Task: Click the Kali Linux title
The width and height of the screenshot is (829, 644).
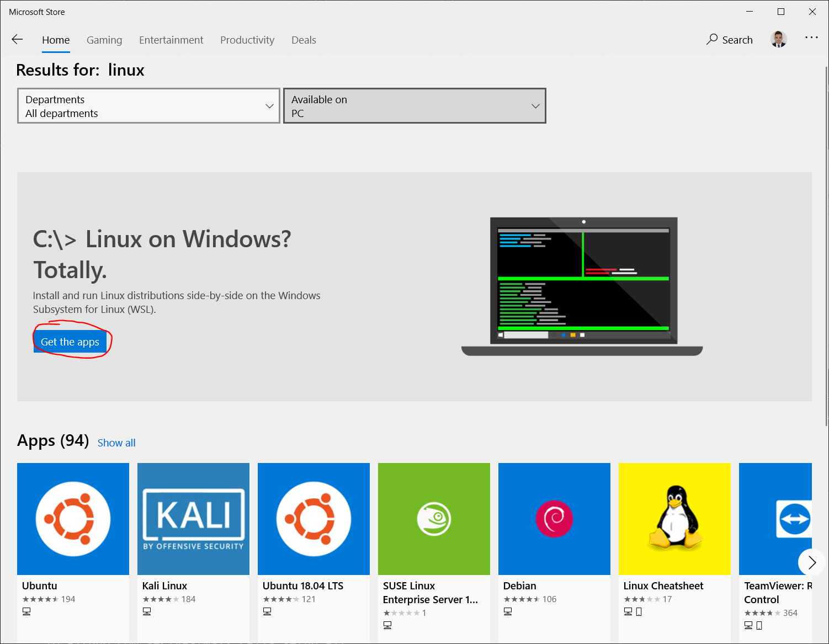Action: coord(164,586)
